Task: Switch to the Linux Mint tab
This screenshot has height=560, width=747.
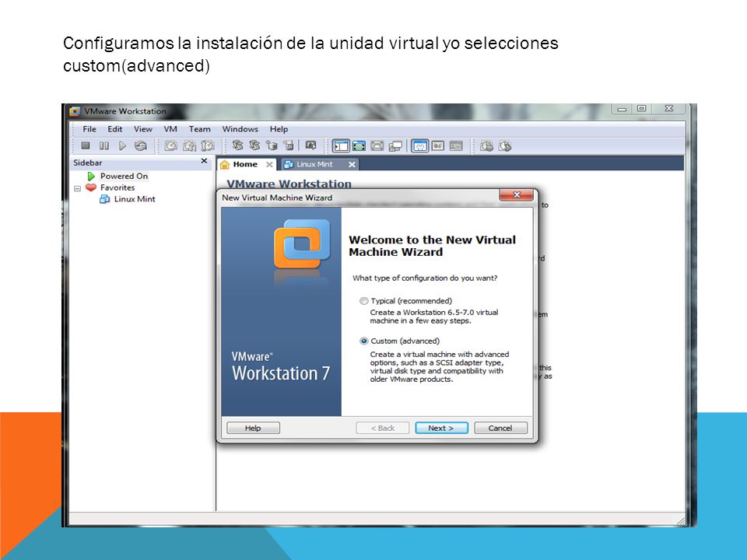Action: tap(319, 164)
